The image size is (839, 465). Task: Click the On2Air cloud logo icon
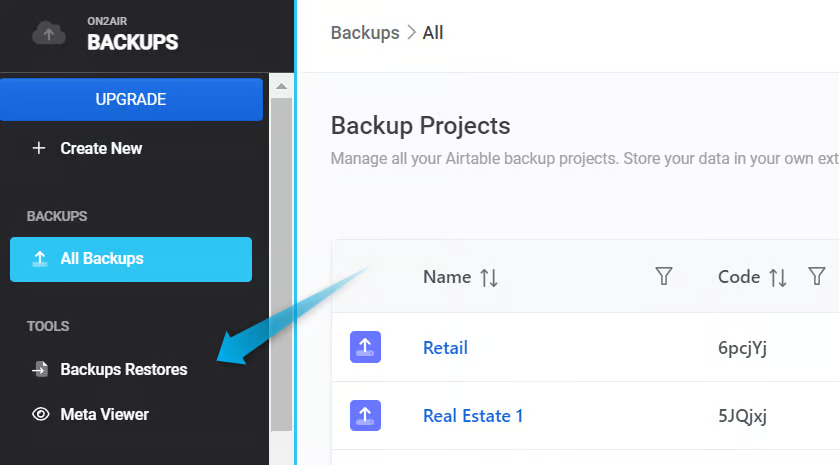pos(48,33)
